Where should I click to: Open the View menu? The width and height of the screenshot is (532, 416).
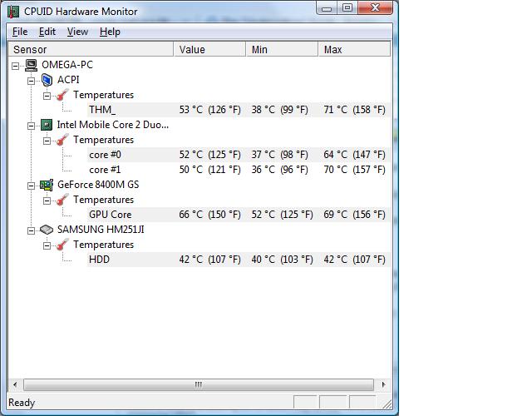[x=77, y=32]
